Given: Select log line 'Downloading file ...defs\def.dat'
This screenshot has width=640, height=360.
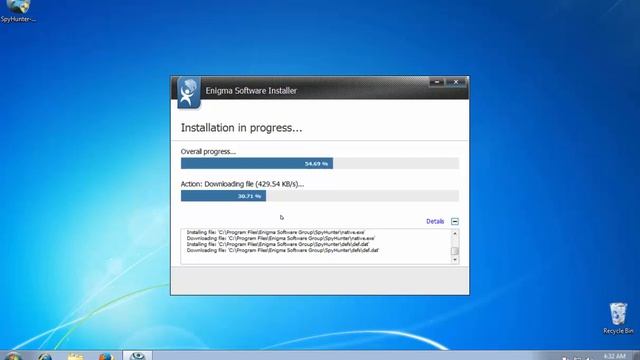Looking at the screenshot, I should (282, 250).
